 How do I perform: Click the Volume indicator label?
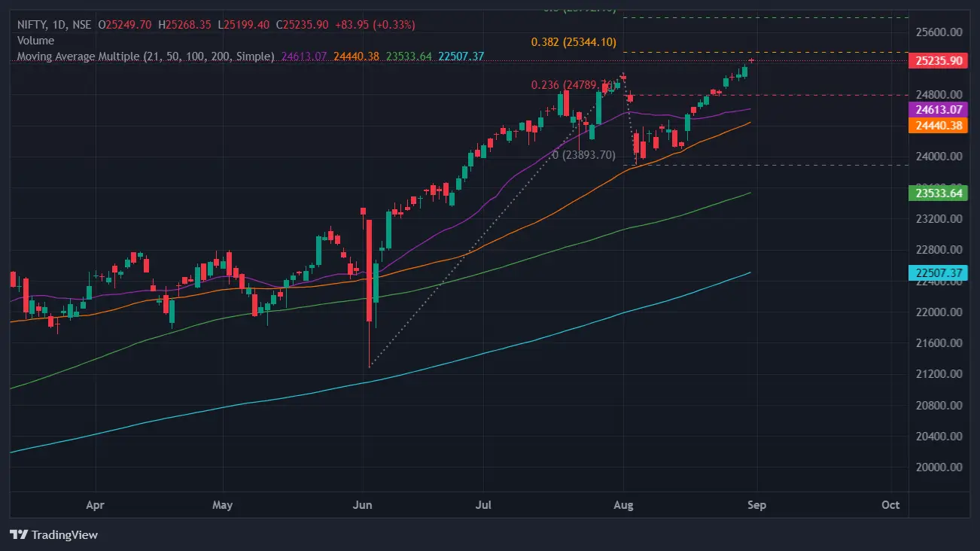35,41
